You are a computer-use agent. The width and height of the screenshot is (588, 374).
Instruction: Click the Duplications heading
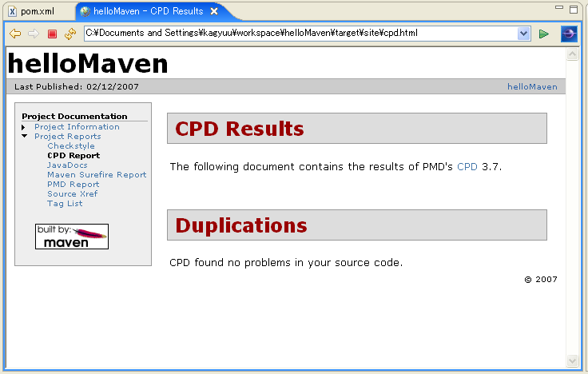tap(241, 225)
